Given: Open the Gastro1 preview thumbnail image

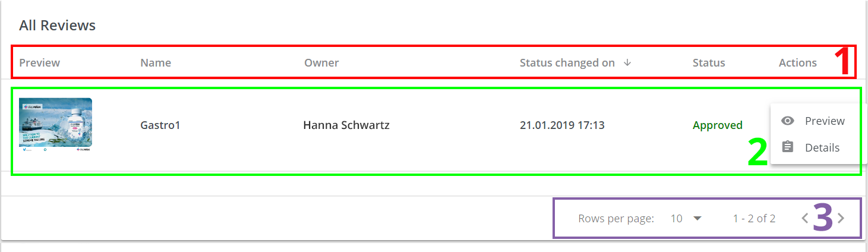Looking at the screenshot, I should [x=55, y=125].
